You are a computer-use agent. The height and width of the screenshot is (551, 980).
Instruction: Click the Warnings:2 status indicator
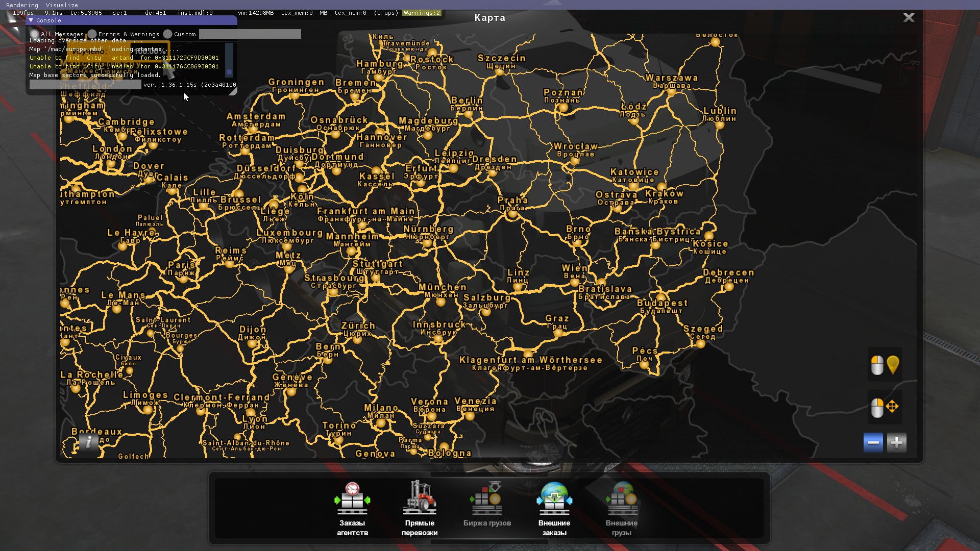tap(422, 13)
